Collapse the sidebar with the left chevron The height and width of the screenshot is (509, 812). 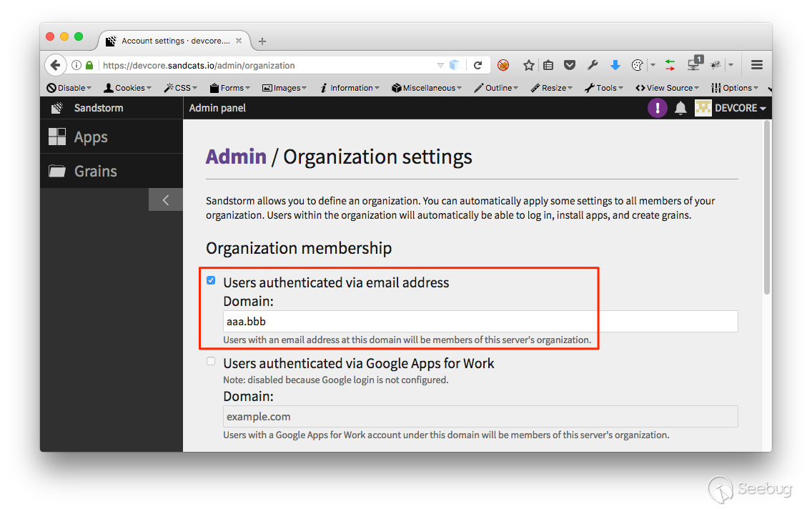(166, 200)
